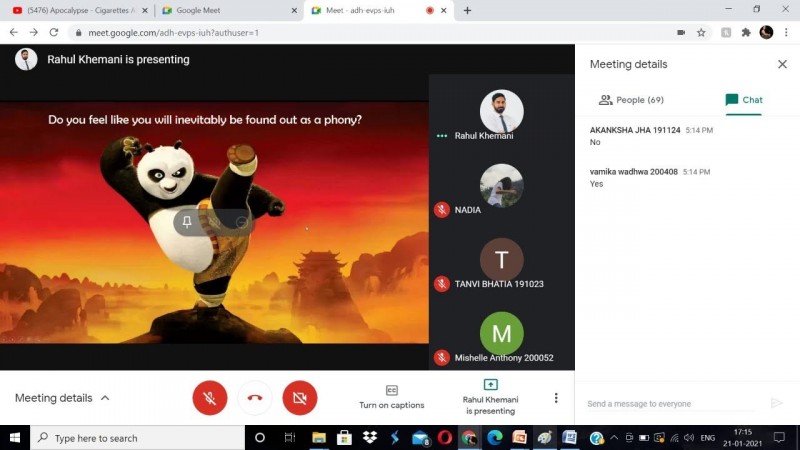Select the Chat tab

point(744,100)
